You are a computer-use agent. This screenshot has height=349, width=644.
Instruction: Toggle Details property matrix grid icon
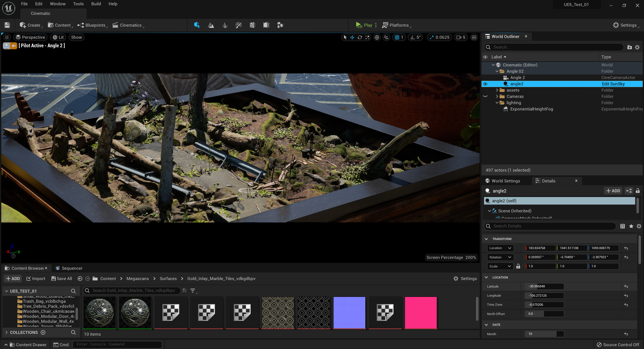623,226
